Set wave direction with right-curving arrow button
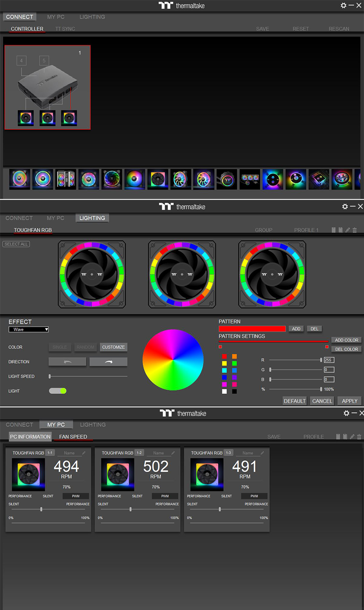Screen dimensions: 364x610 click(x=108, y=362)
